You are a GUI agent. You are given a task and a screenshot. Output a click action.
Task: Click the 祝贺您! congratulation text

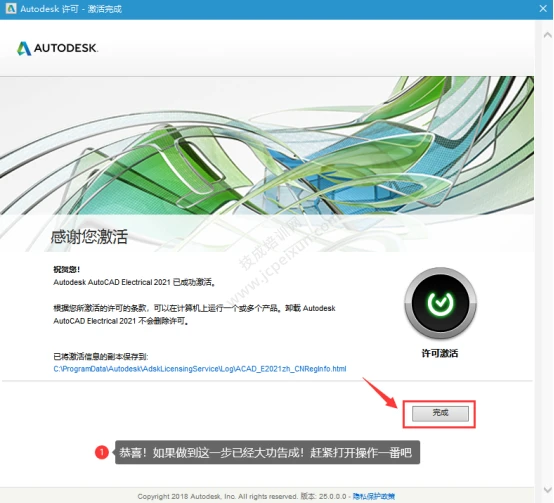pos(66,270)
